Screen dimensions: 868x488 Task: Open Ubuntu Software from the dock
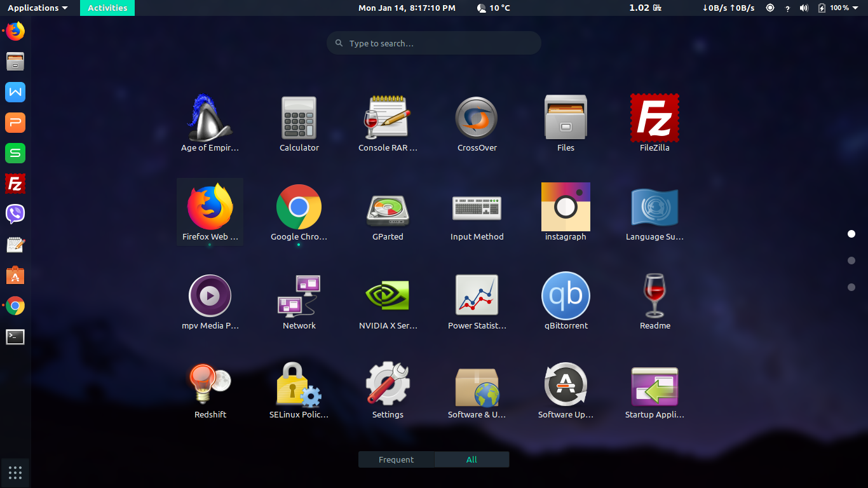click(x=15, y=275)
